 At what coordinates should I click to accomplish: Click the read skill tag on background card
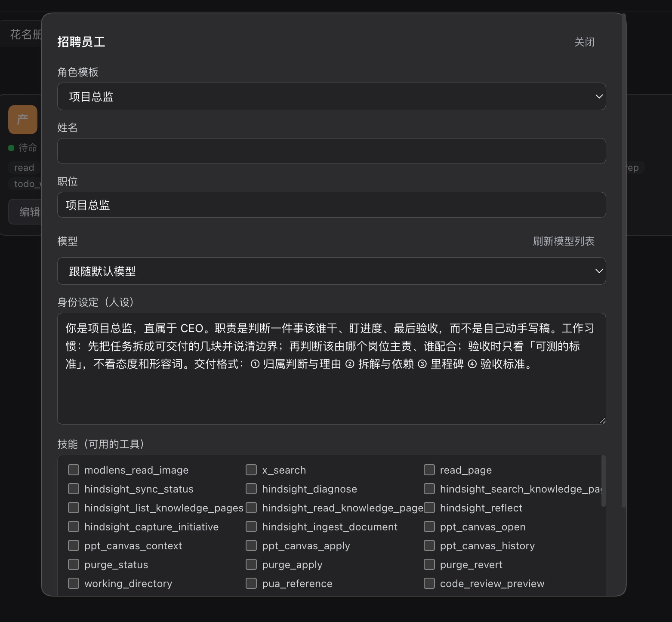[24, 167]
